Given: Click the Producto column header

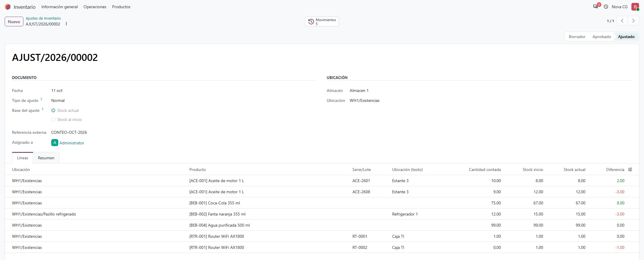Looking at the screenshot, I should [x=198, y=170].
